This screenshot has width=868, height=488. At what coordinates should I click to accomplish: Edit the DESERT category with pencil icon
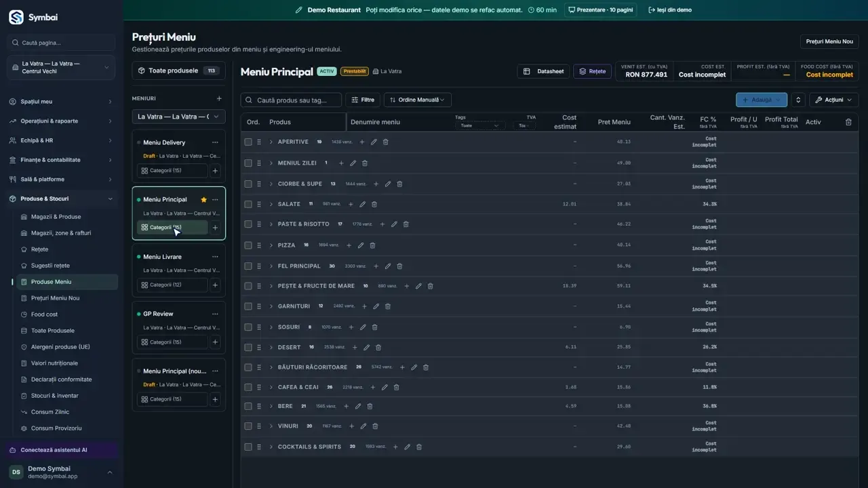tap(366, 348)
